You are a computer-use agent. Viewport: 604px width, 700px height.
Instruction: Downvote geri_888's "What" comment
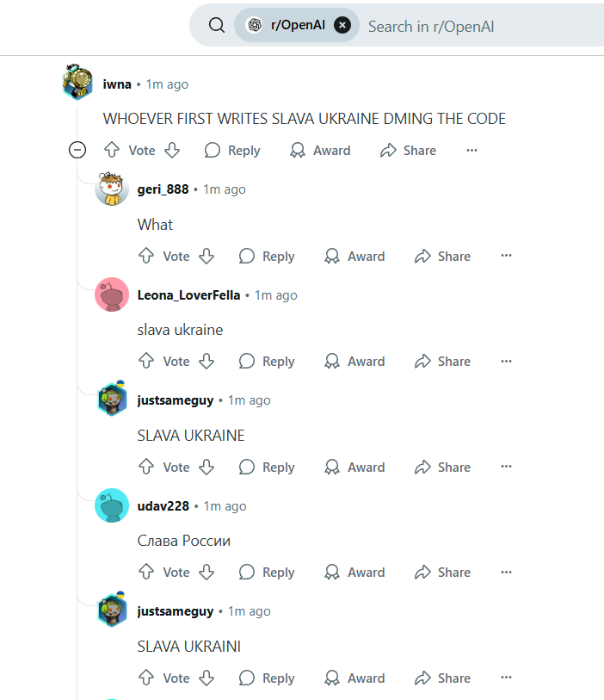(206, 257)
